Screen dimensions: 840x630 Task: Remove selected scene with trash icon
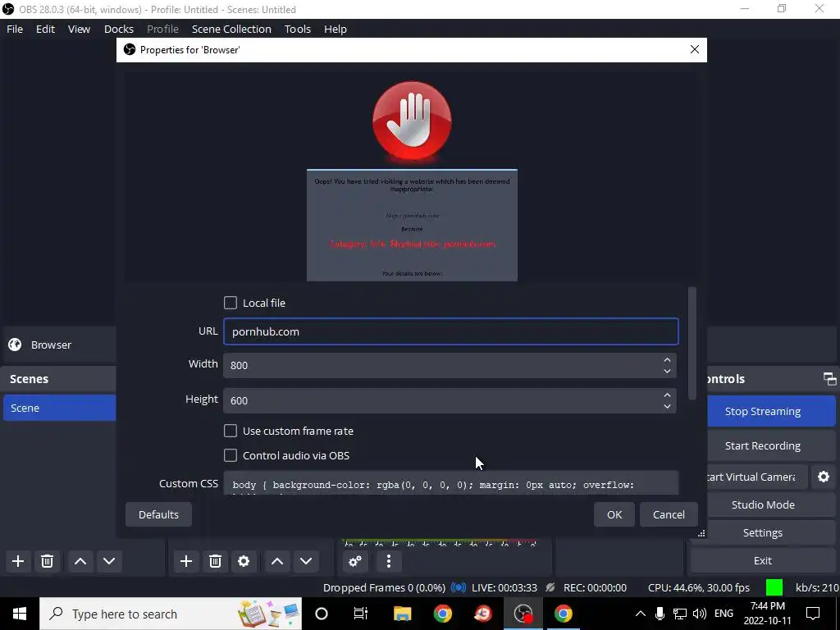click(x=47, y=561)
